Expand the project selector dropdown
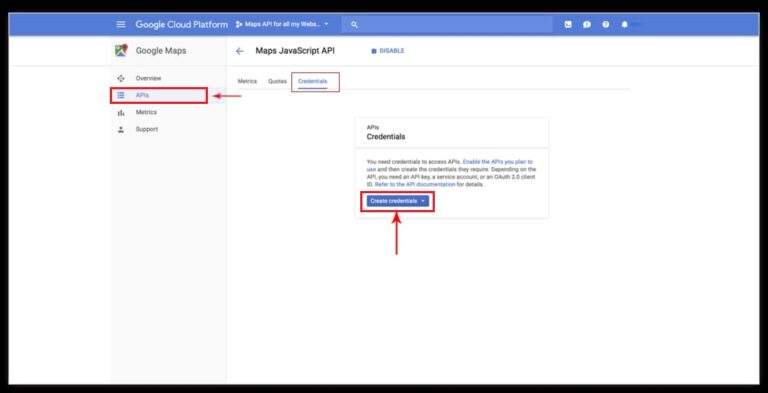The height and width of the screenshot is (393, 768). (x=282, y=25)
